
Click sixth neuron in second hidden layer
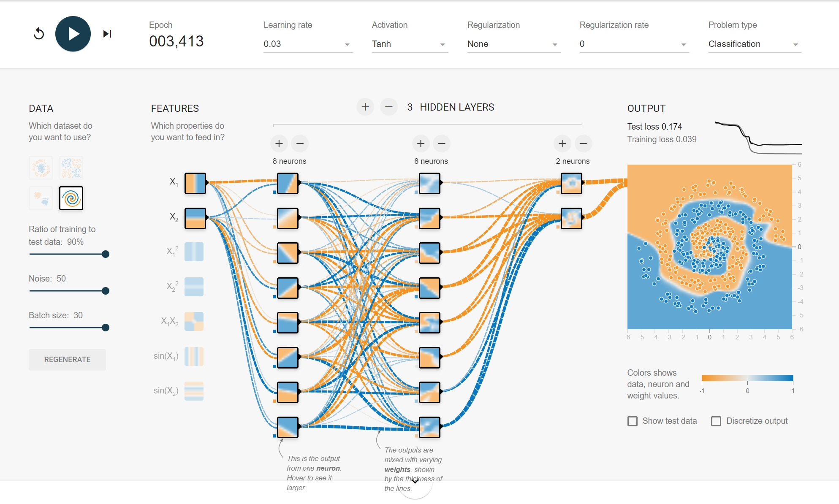429,358
